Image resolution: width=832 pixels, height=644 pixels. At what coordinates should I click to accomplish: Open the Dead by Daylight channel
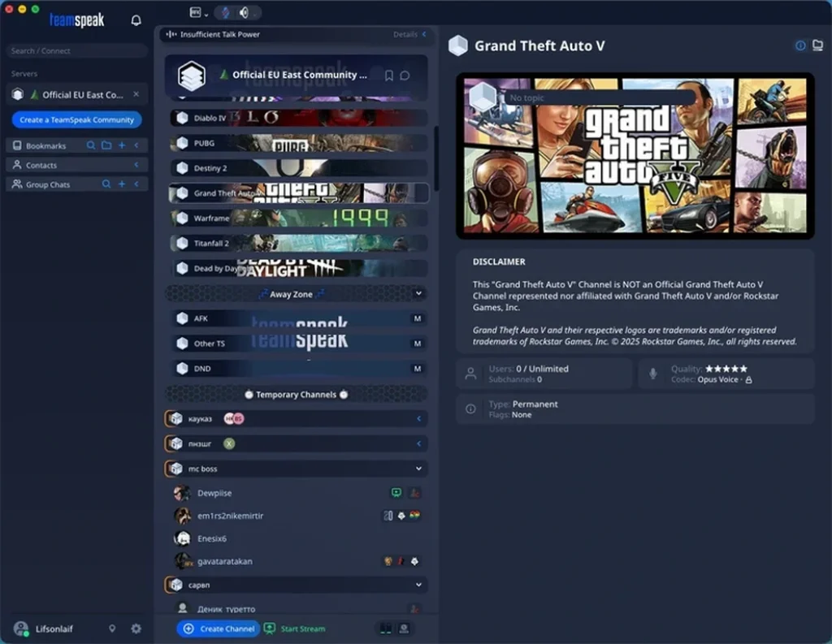299,269
